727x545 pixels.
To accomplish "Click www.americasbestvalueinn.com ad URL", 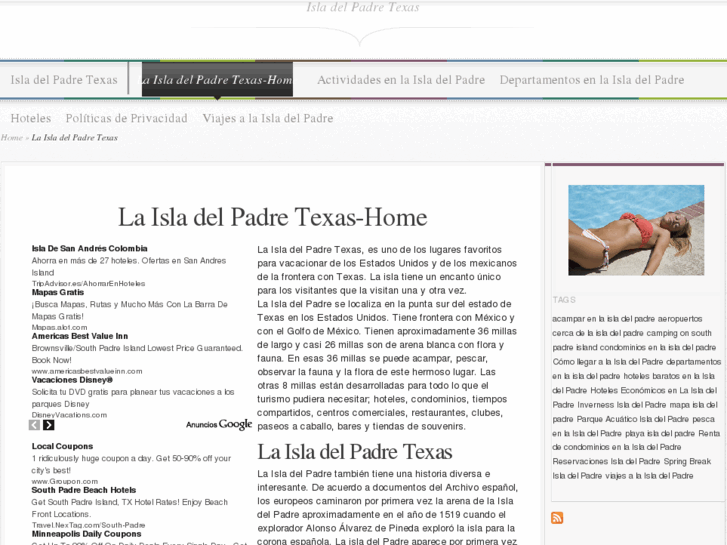I will pos(87,371).
